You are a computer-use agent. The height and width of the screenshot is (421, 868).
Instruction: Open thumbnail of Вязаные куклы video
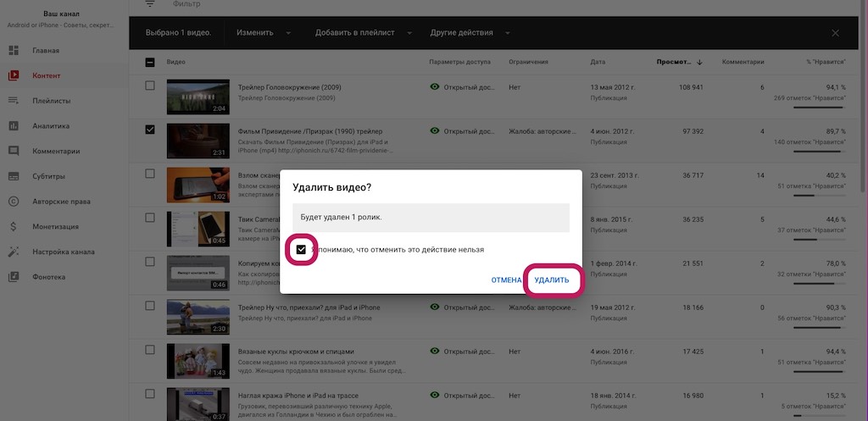(x=198, y=361)
